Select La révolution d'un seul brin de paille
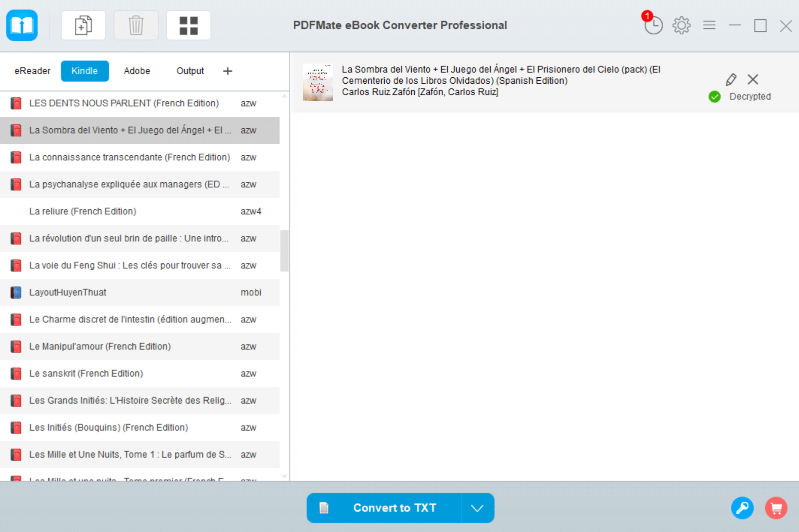Image resolution: width=799 pixels, height=532 pixels. (140, 239)
